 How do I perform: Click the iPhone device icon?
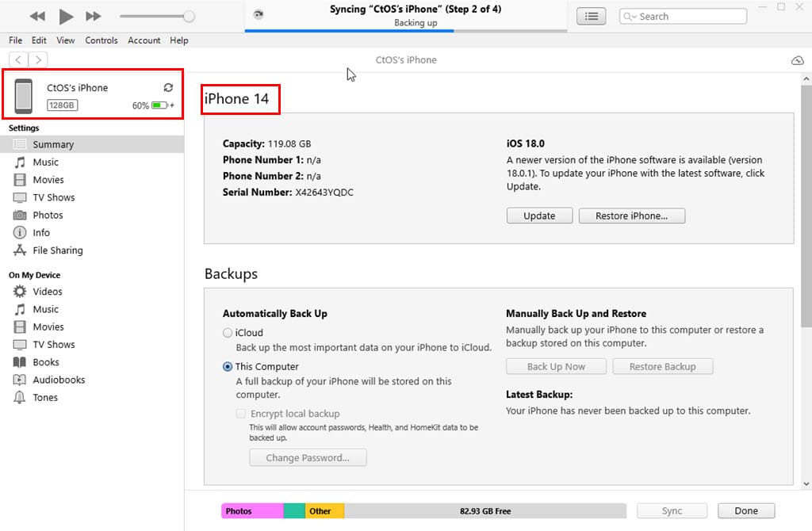click(23, 96)
